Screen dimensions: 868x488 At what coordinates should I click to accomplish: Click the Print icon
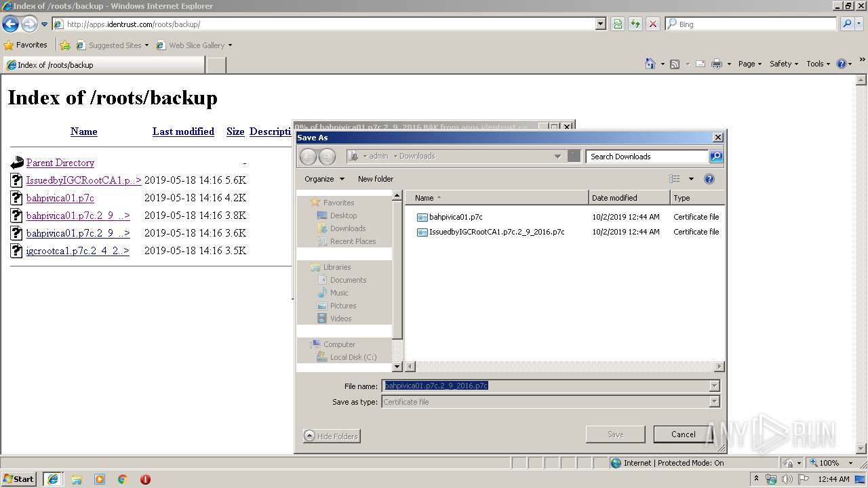pyautogui.click(x=717, y=64)
